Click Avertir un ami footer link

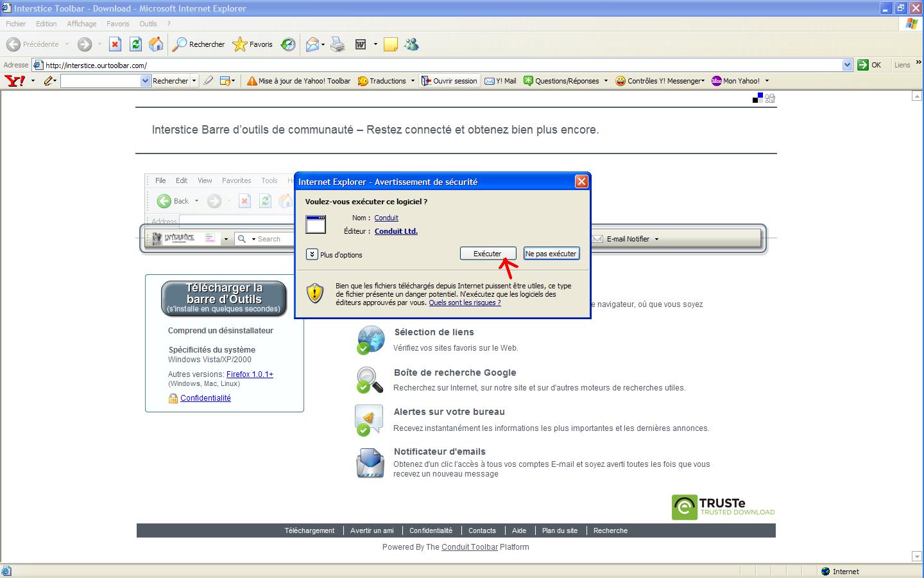click(x=372, y=530)
